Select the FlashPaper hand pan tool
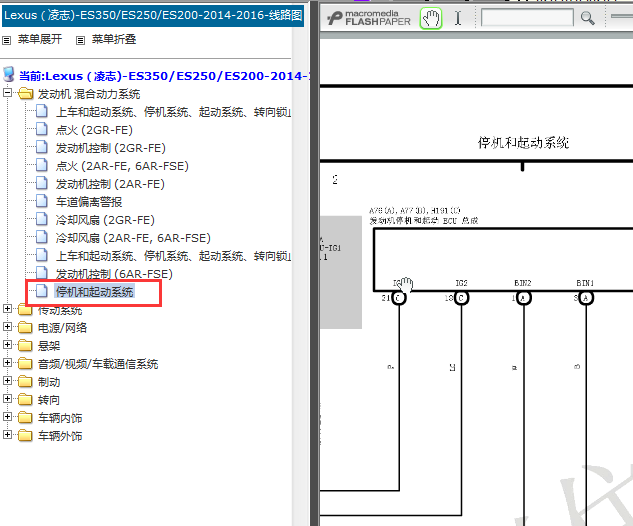 (431, 19)
